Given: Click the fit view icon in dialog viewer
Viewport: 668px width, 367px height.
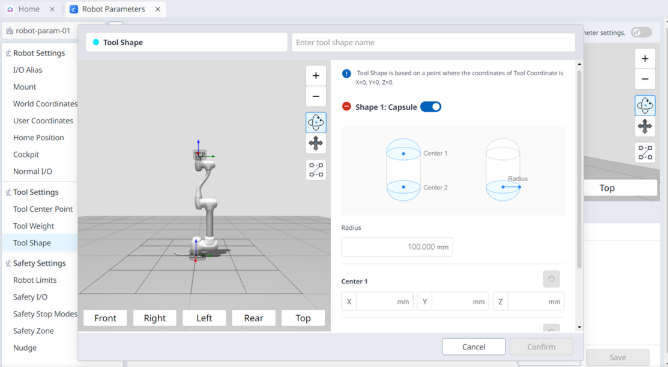Looking at the screenshot, I should tap(316, 170).
